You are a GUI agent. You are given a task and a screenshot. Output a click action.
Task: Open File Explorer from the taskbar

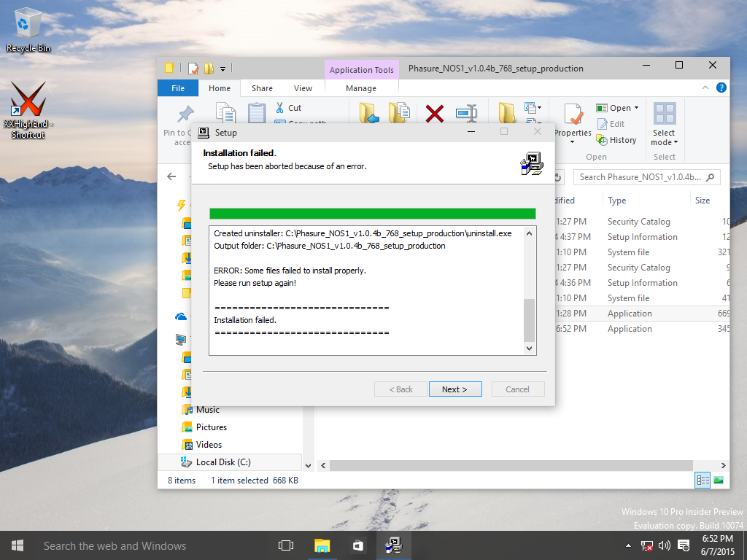322,545
